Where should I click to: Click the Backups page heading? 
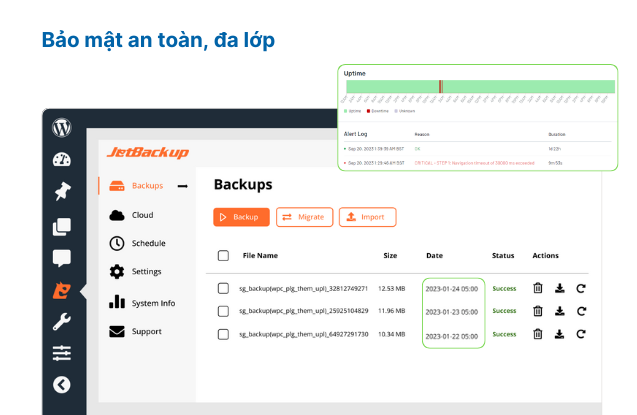(x=243, y=184)
